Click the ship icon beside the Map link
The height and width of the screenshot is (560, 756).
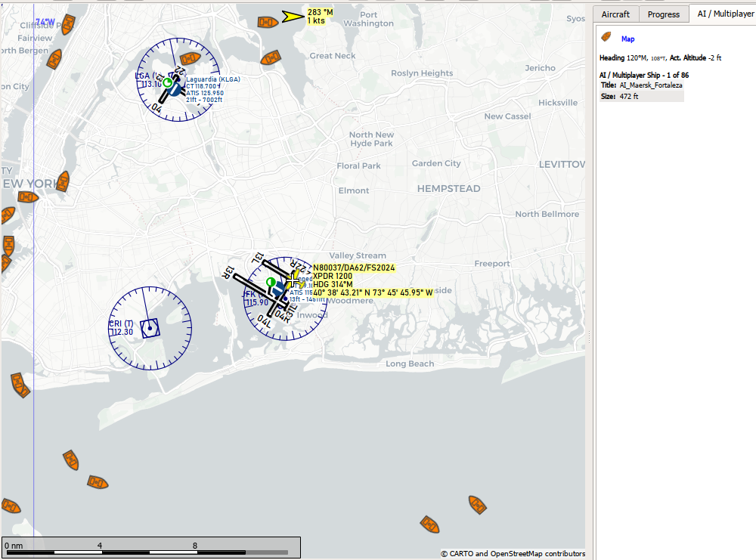click(606, 36)
